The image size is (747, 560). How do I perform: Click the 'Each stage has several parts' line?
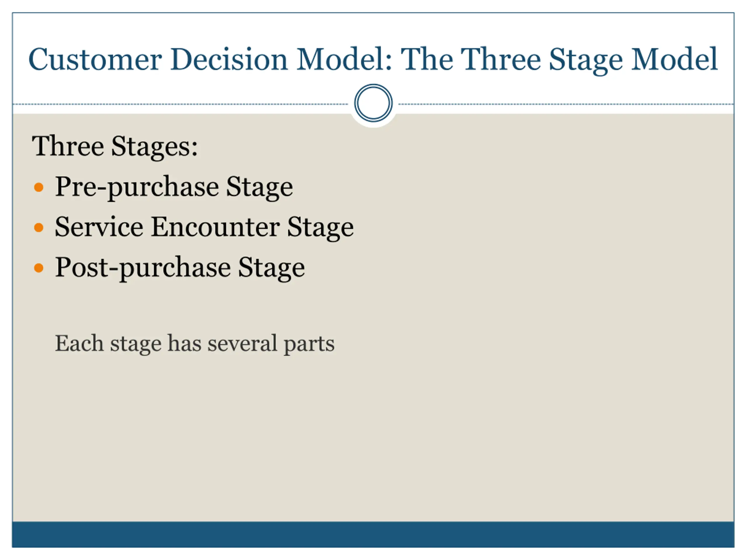pyautogui.click(x=195, y=344)
